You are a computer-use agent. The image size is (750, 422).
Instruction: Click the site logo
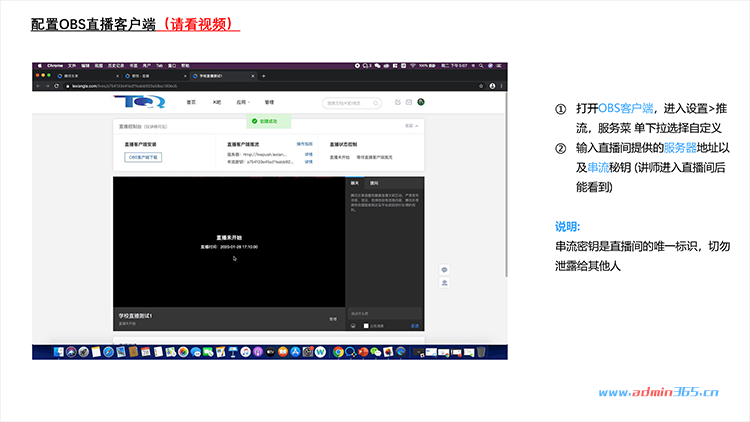139,101
